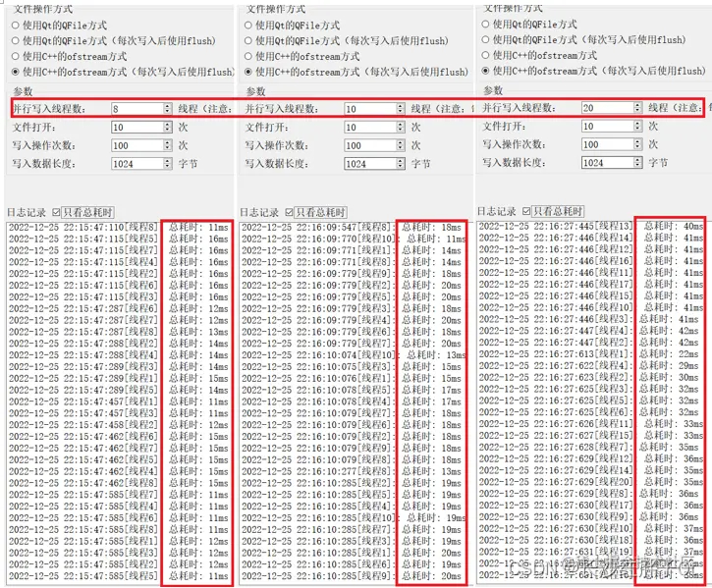The width and height of the screenshot is (712, 588).
Task: Click 写入操作次数 spinner arrows in 20-thread panel
Action: coord(638,144)
